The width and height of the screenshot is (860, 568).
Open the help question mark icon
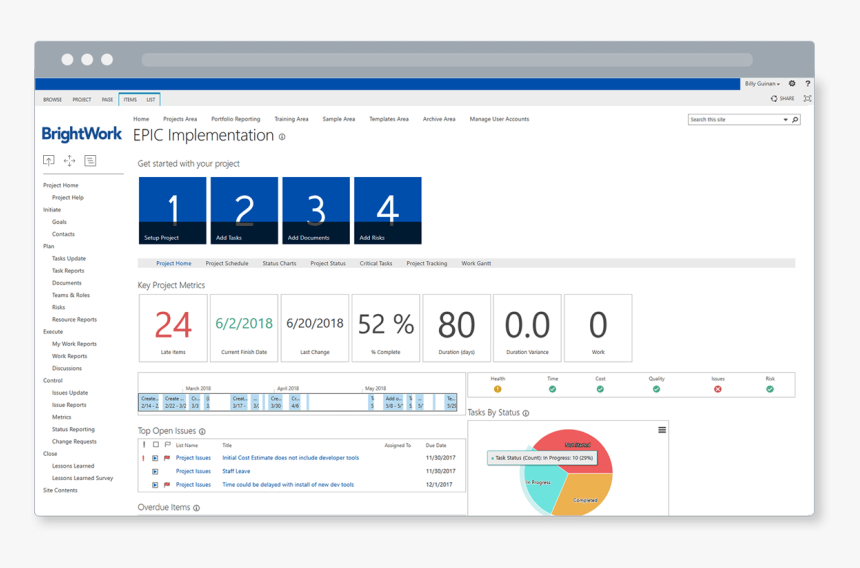807,83
